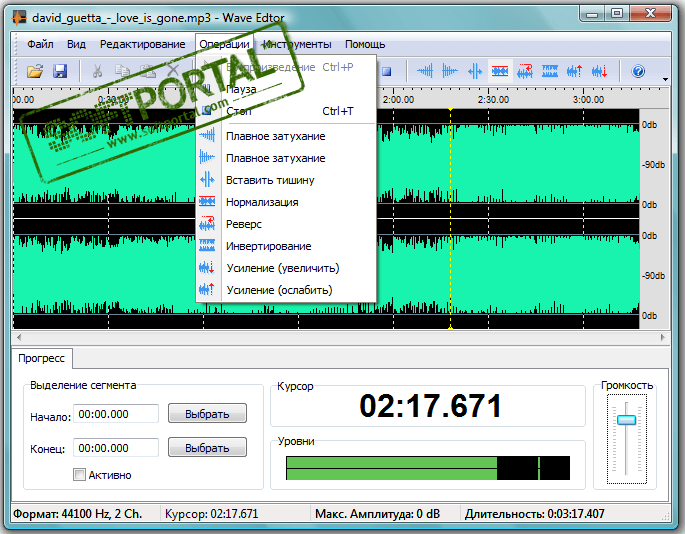Choose Стоп Ctrl+T menu entry
The width and height of the screenshot is (685, 534).
coord(286,111)
